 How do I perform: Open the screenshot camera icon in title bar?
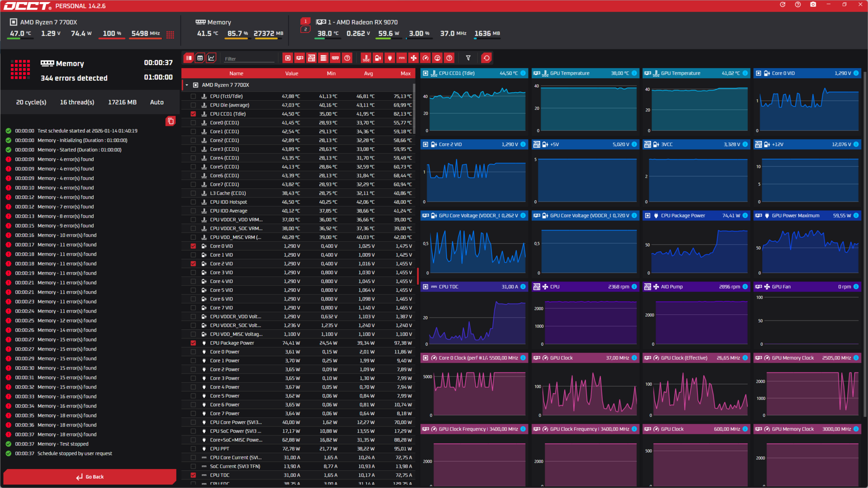(x=813, y=5)
